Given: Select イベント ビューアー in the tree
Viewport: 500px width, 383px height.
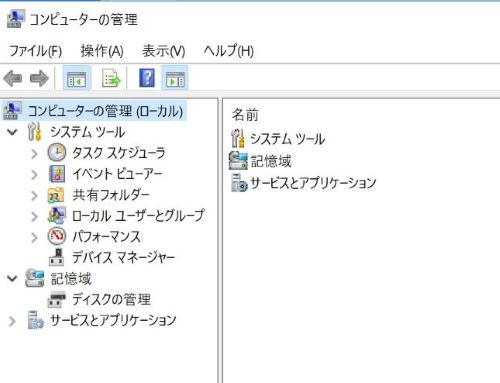Looking at the screenshot, I should [x=117, y=174].
